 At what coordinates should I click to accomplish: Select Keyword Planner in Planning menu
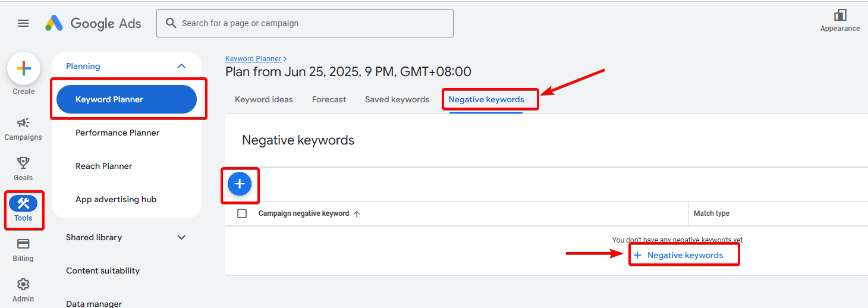tap(127, 99)
